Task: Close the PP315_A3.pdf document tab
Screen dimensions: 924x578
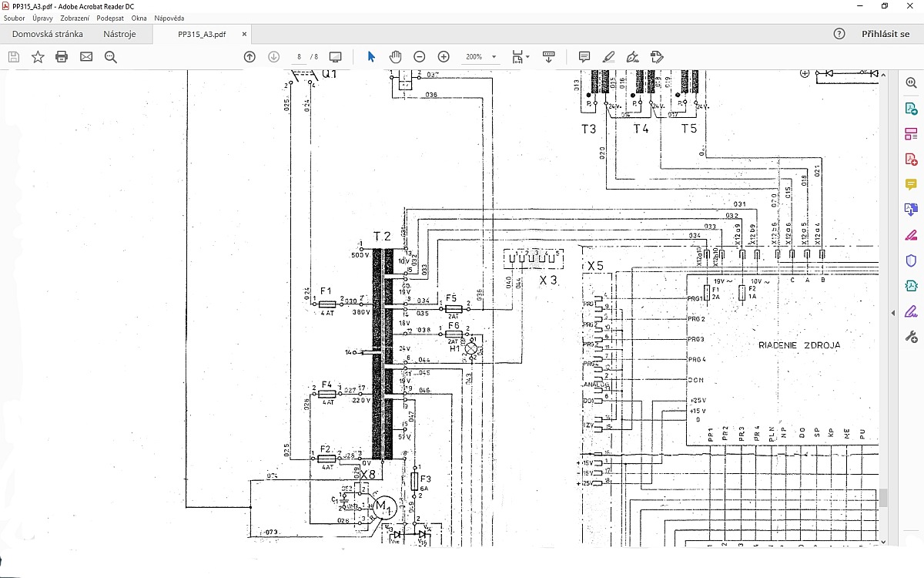Action: click(x=244, y=34)
